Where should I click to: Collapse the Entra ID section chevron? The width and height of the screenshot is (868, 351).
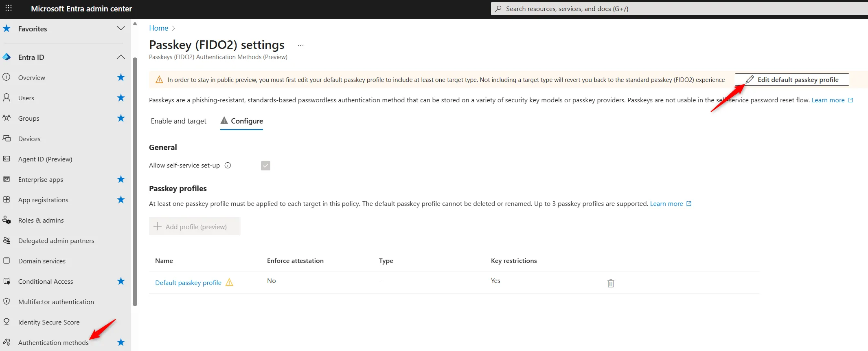click(121, 57)
